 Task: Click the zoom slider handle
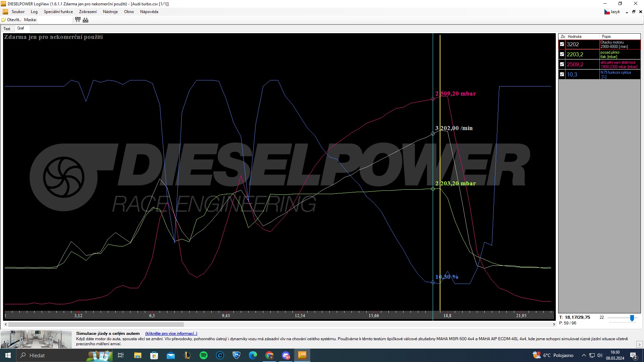632,318
